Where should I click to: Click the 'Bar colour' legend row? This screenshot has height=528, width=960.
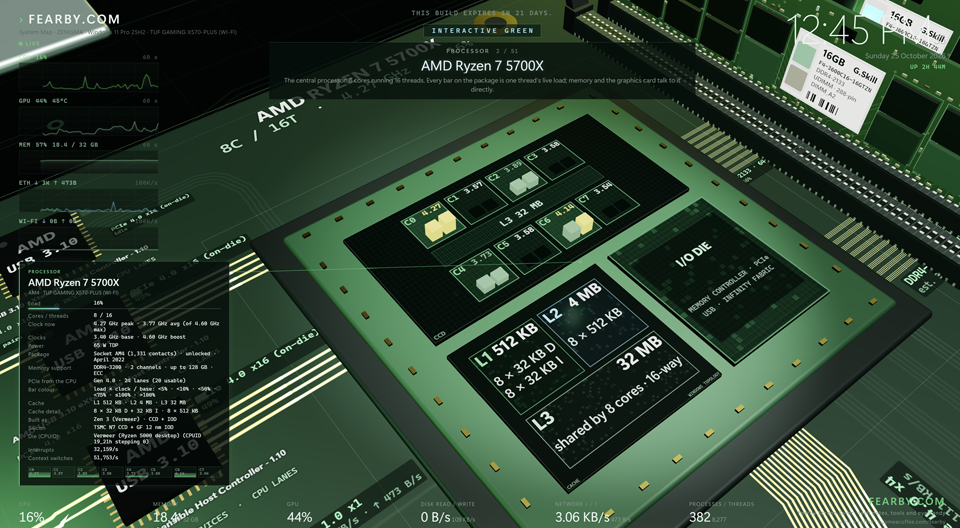point(125,391)
